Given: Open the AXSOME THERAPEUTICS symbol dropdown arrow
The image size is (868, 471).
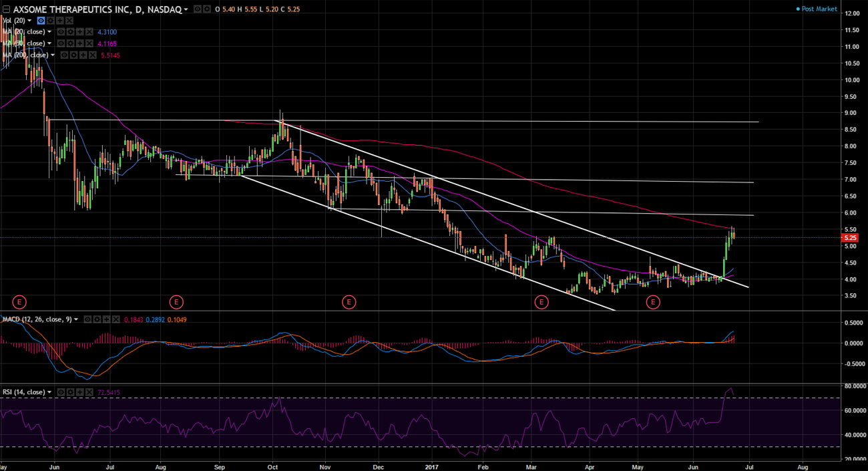Looking at the screenshot, I should (186, 9).
